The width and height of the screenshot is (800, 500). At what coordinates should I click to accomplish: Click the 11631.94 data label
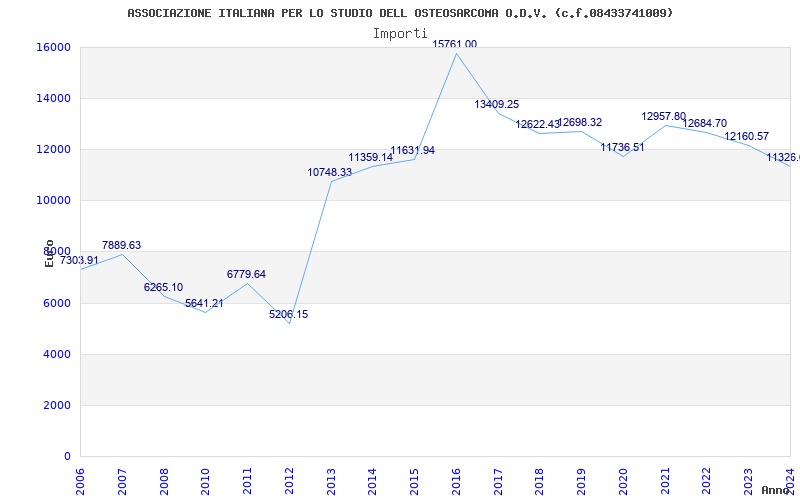tap(412, 151)
